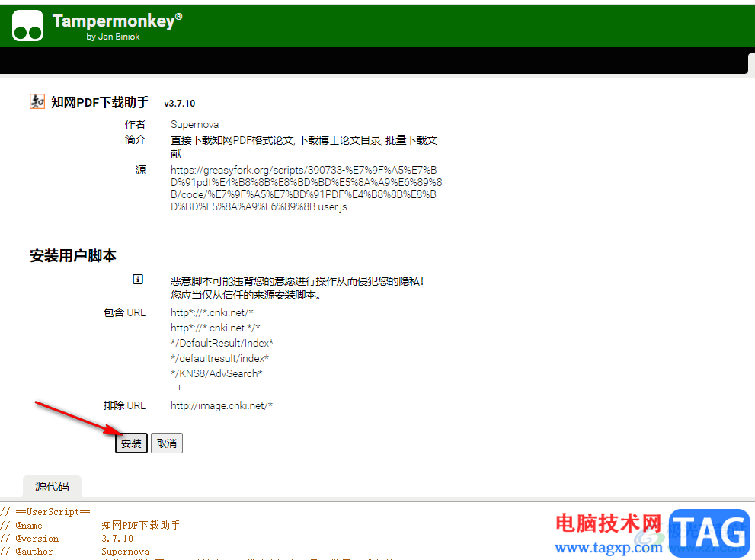Click the version label v3.7.10
Screen dimensions: 755x560
pos(180,103)
